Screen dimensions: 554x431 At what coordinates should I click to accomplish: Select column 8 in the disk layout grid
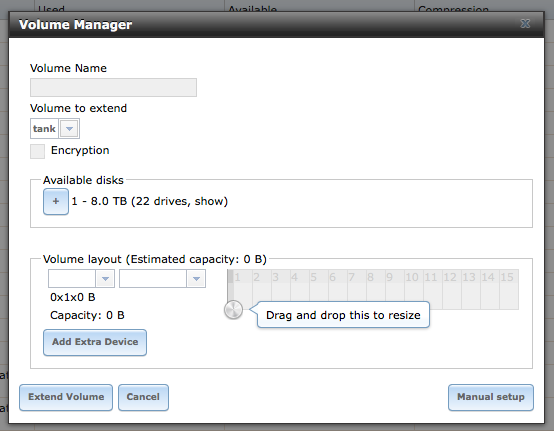click(x=376, y=290)
